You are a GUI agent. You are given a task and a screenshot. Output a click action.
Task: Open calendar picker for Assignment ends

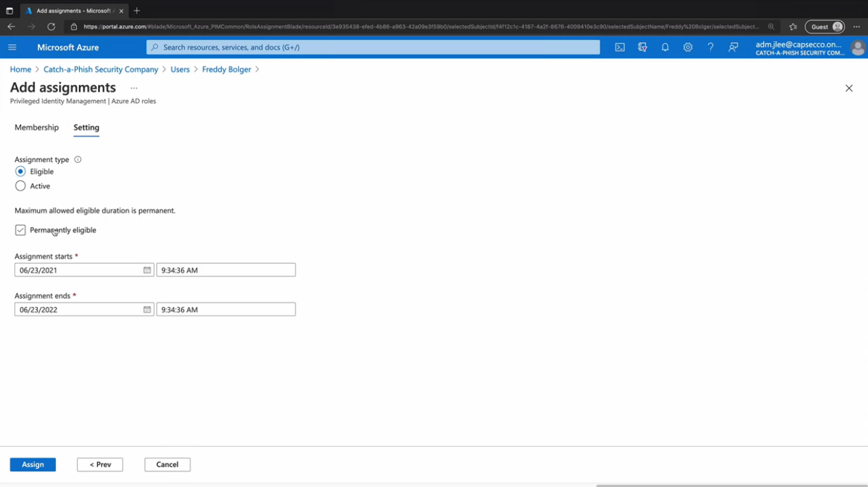(147, 309)
